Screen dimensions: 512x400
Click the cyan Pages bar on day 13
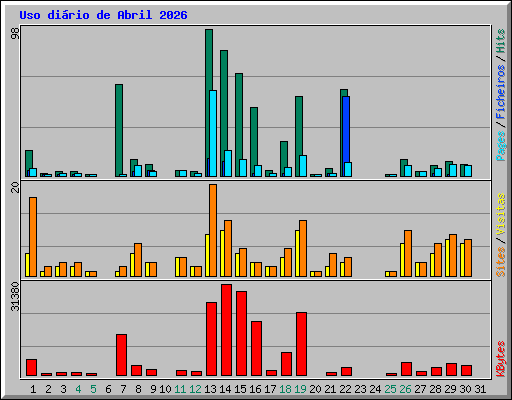[x=213, y=133]
